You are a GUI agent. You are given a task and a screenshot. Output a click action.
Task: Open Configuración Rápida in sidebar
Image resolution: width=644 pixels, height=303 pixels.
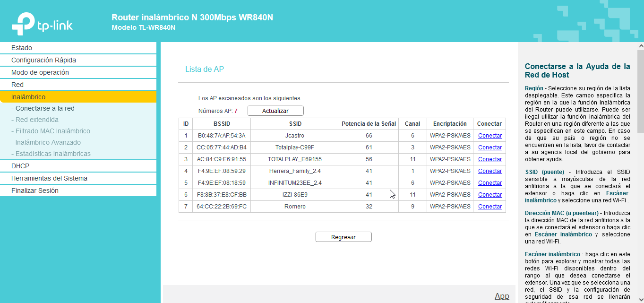[43, 60]
